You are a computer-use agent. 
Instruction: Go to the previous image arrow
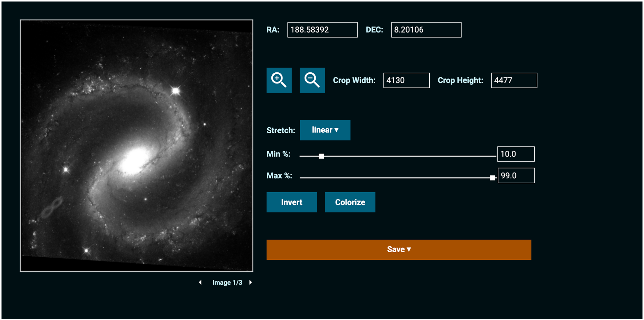point(200,282)
